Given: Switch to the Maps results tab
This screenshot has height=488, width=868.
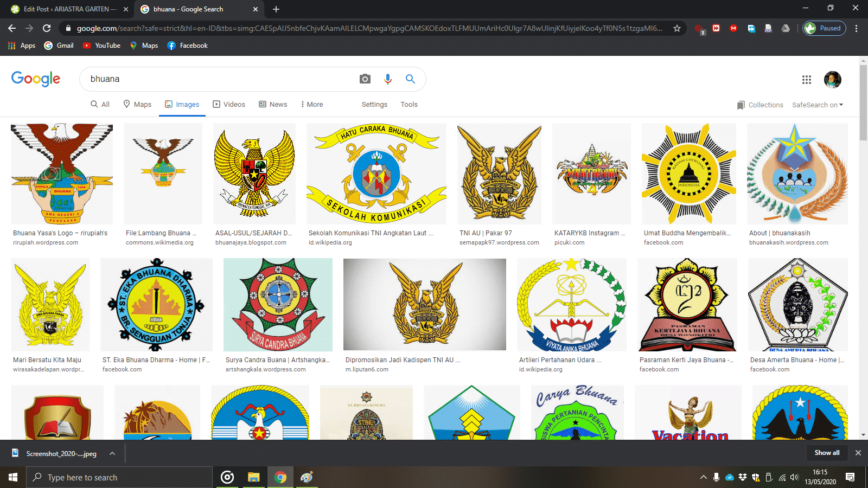Looking at the screenshot, I should click(x=137, y=104).
